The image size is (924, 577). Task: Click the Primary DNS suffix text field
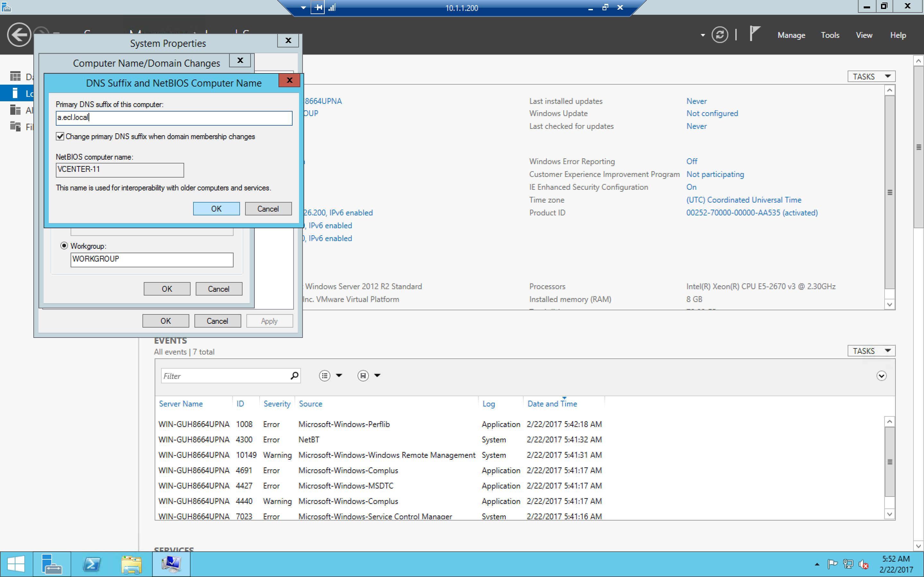pyautogui.click(x=174, y=118)
